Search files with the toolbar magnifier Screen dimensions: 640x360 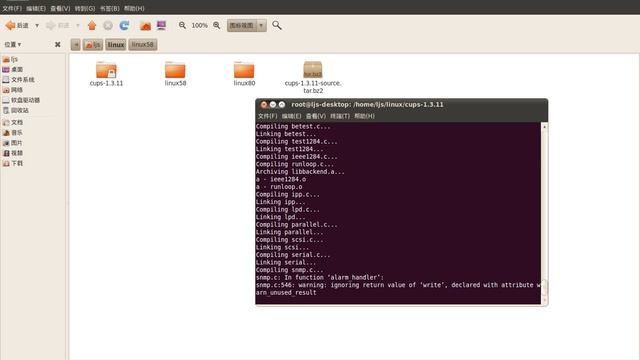277,25
